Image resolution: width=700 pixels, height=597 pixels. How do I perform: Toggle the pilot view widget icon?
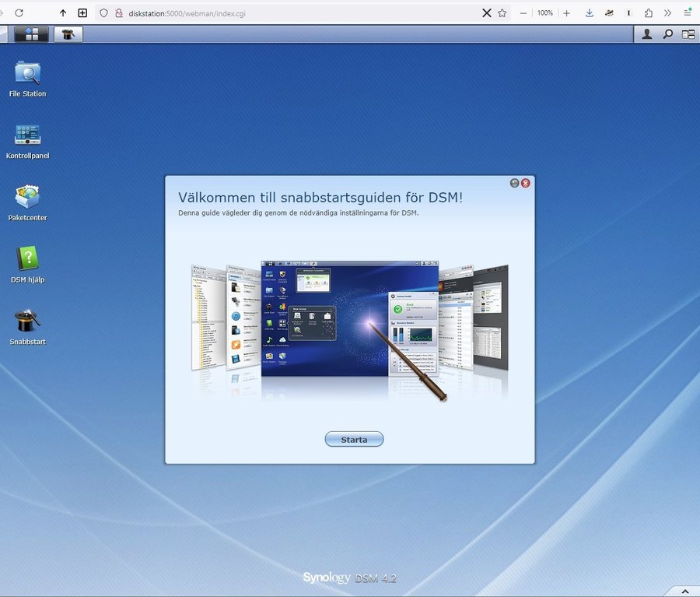click(688, 34)
